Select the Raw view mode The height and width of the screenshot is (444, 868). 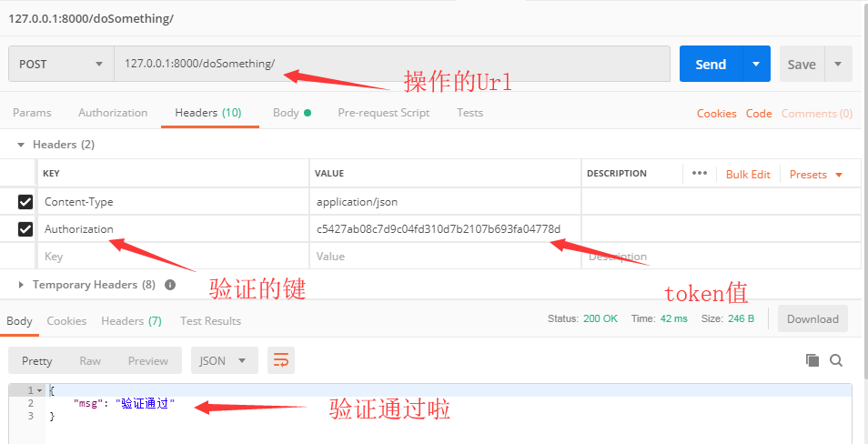tap(90, 361)
